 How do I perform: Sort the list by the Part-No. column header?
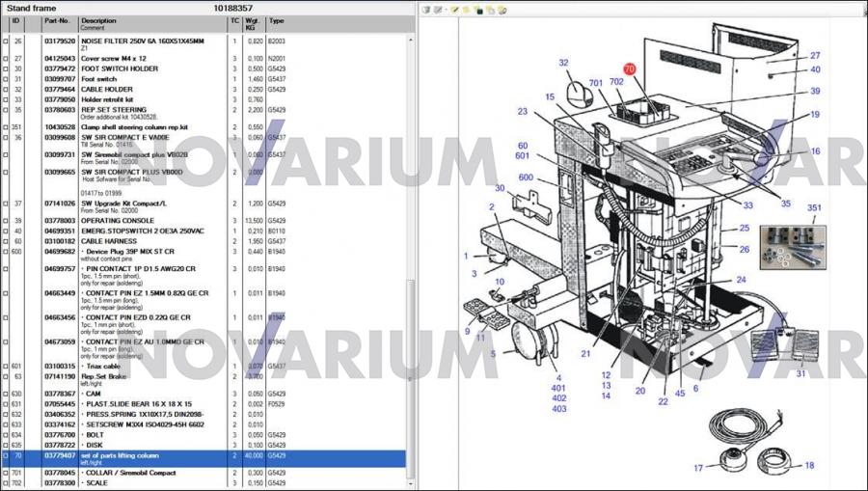pyautogui.click(x=58, y=20)
